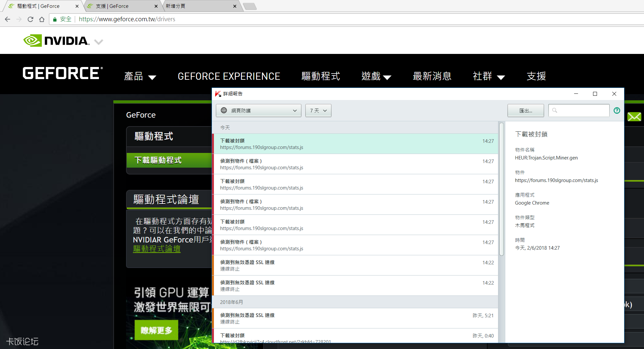Click the report list scrollbar
The width and height of the screenshot is (644, 349).
[x=502, y=189]
